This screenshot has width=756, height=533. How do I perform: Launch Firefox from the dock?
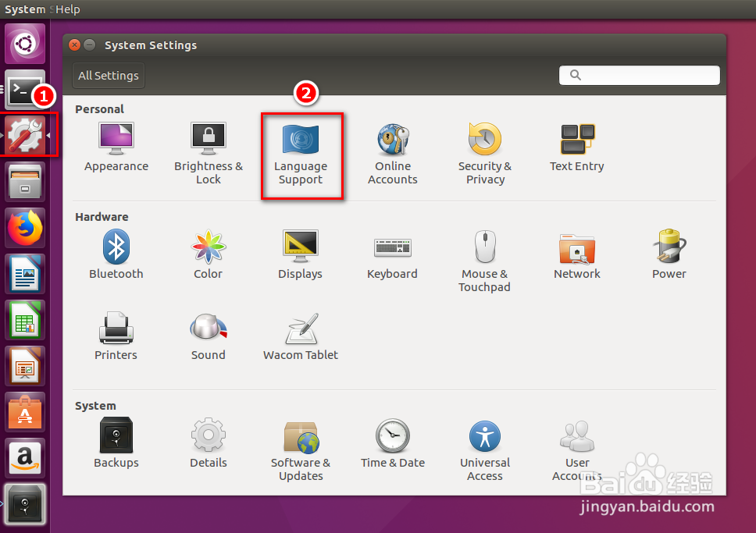pyautogui.click(x=24, y=228)
